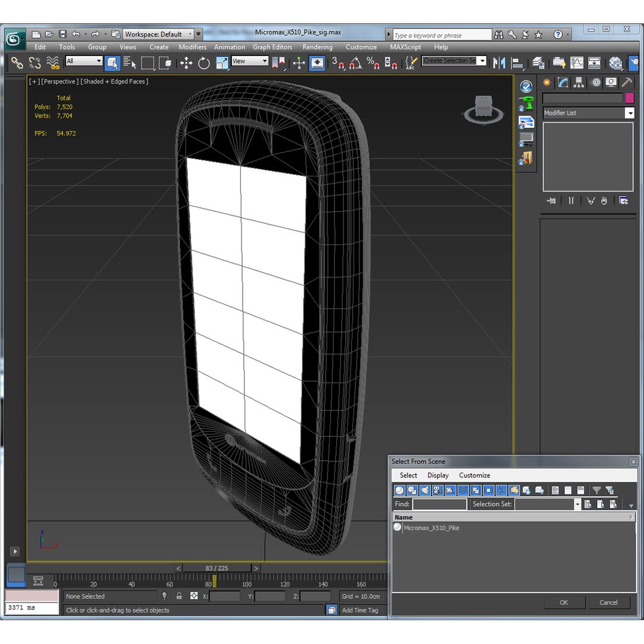Open the Rendering menu

(x=317, y=47)
